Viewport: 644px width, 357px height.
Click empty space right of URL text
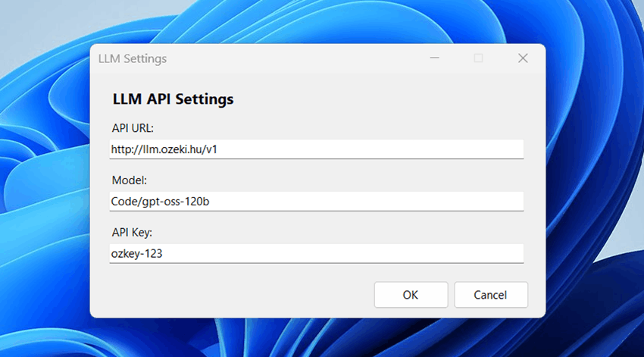[379, 149]
